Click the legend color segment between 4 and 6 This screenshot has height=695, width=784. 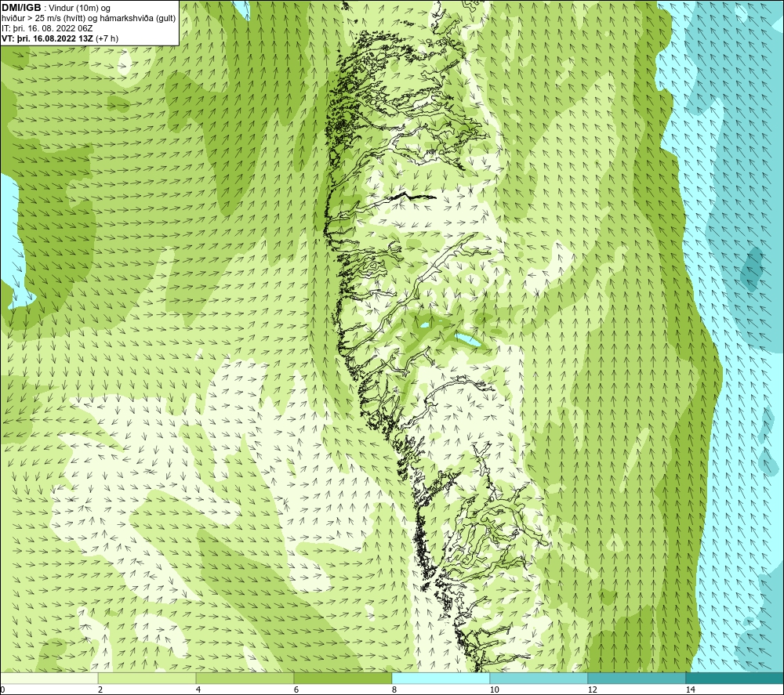click(x=245, y=679)
